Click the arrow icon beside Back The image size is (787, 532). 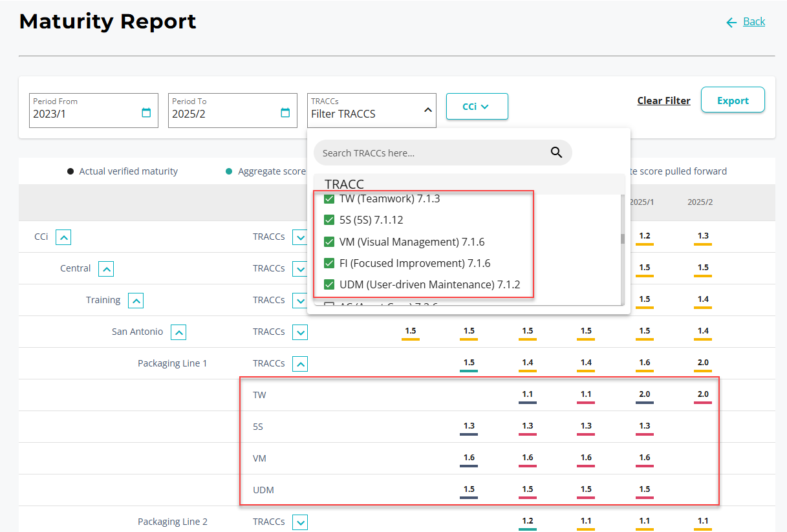point(731,23)
